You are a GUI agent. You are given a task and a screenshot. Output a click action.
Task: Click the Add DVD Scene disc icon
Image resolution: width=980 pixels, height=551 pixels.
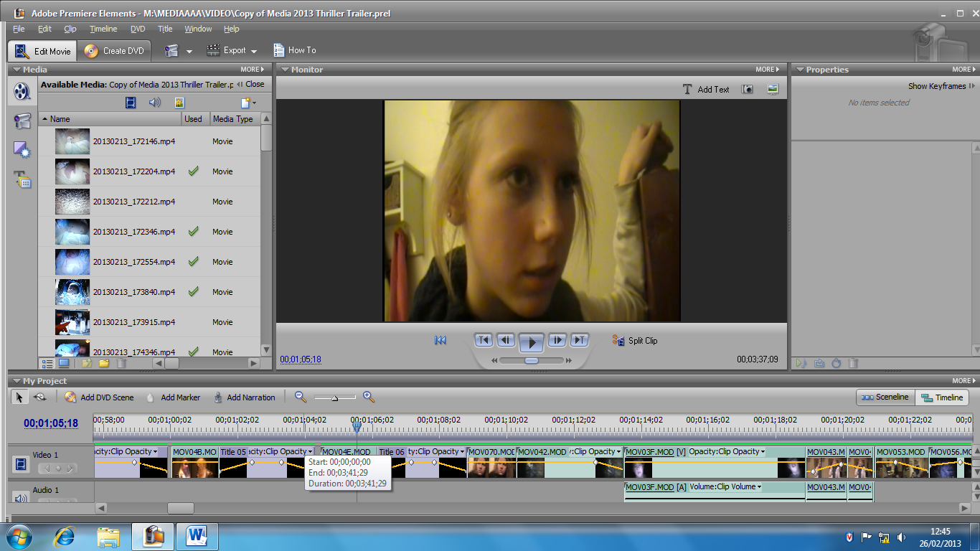71,397
